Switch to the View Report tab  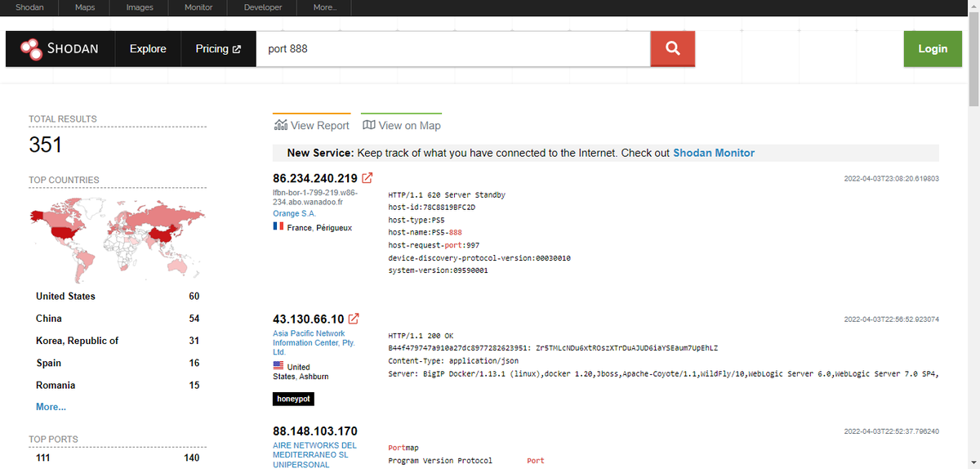pyautogui.click(x=312, y=125)
